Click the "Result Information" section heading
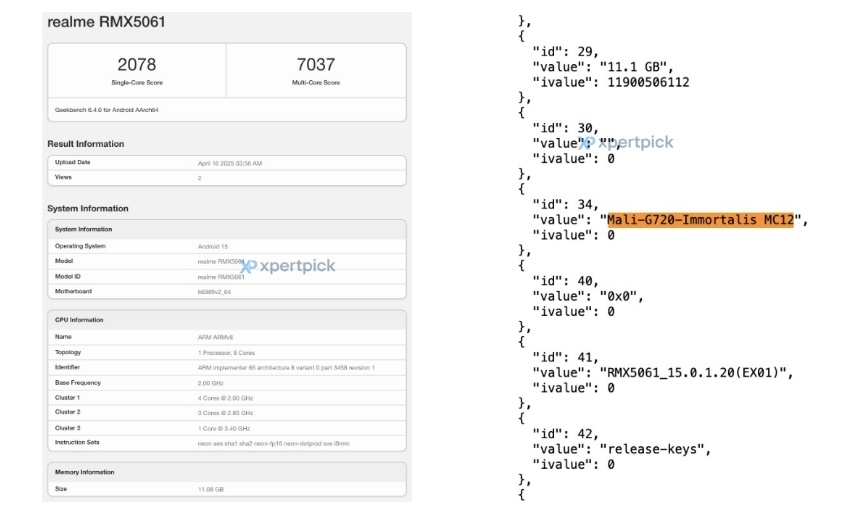 86,144
